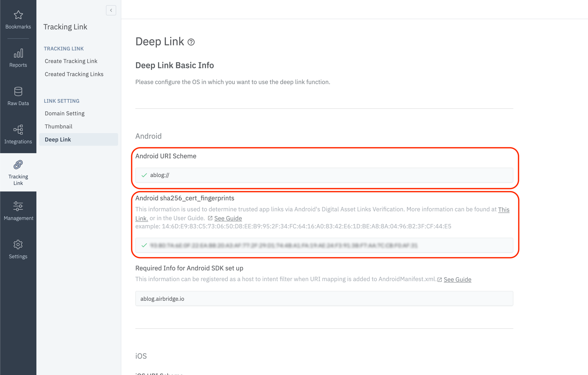The width and height of the screenshot is (588, 375).
Task: Open Settings gear icon
Action: pos(18,244)
